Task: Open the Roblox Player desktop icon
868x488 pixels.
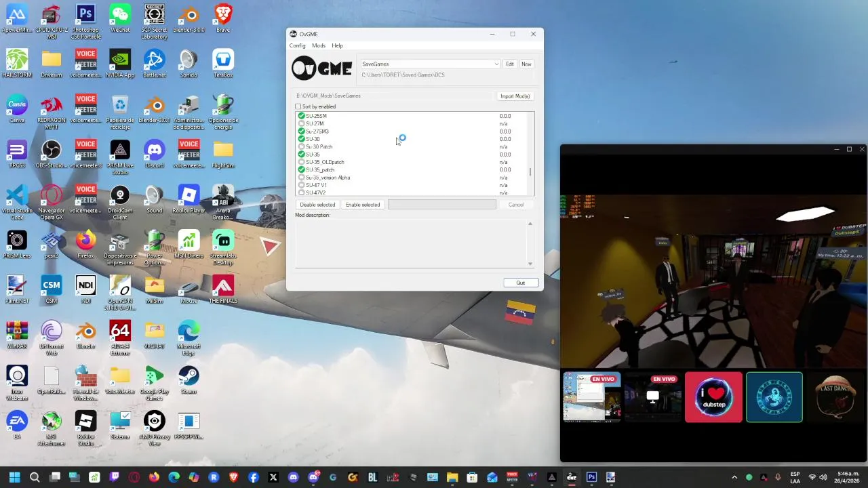Action: tap(189, 199)
